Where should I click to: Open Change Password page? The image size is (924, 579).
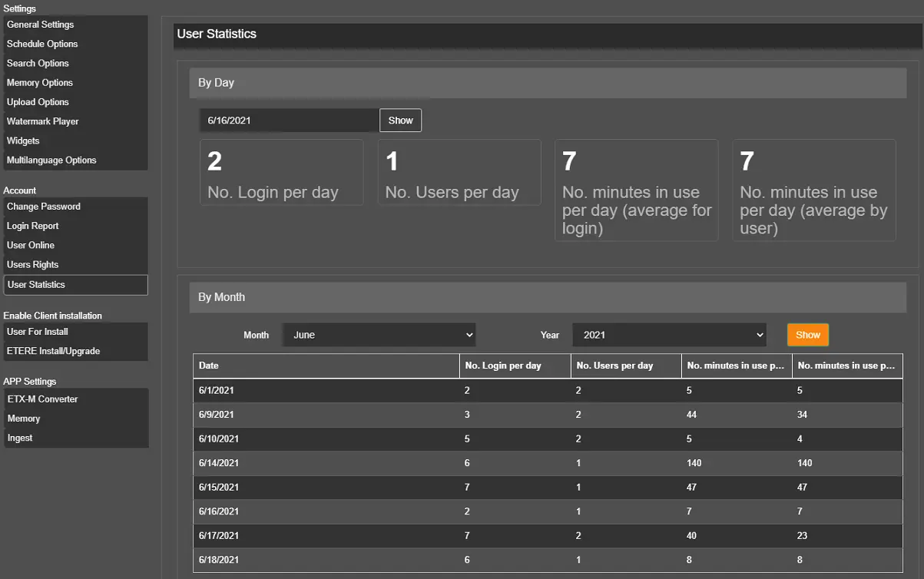(44, 207)
